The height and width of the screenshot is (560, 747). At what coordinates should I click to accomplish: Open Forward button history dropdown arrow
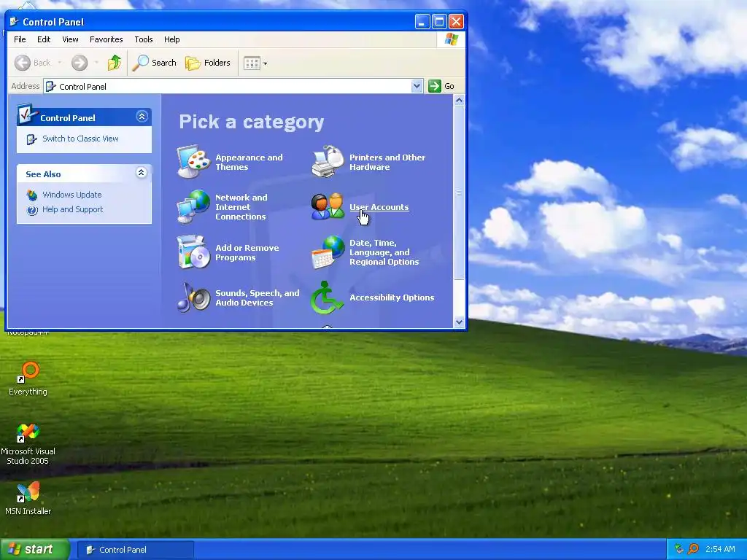(x=96, y=63)
